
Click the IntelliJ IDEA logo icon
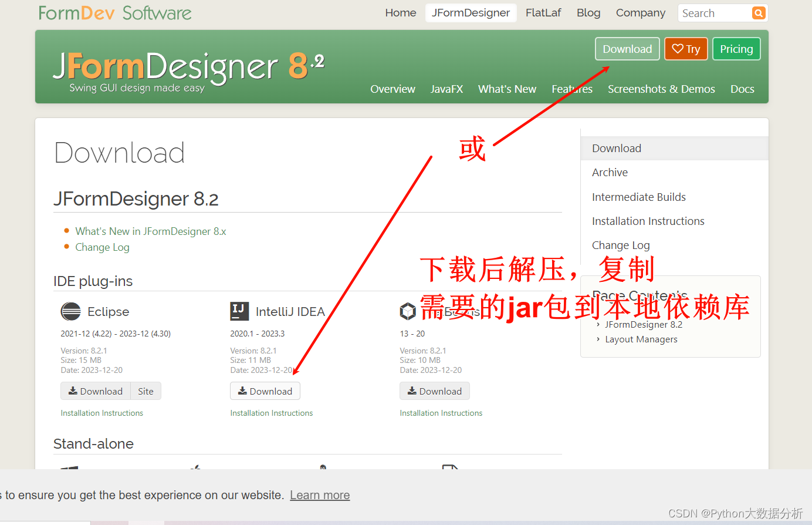click(x=239, y=311)
